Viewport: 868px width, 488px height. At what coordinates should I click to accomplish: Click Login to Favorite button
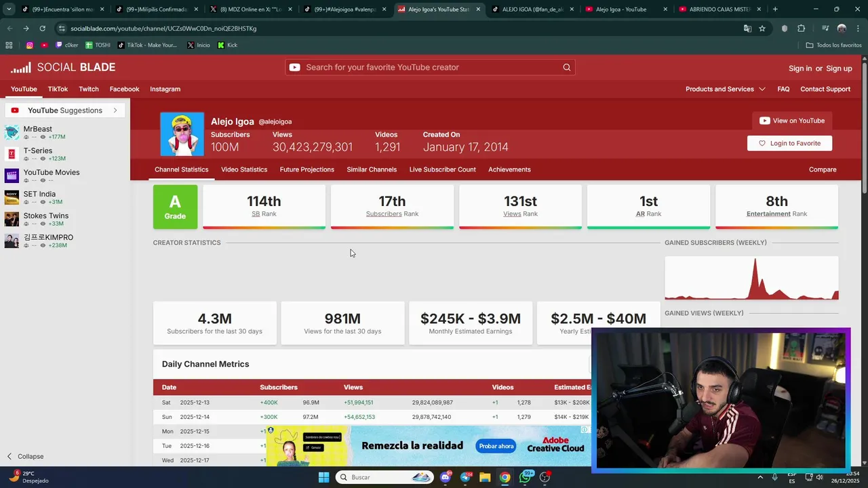pos(789,143)
